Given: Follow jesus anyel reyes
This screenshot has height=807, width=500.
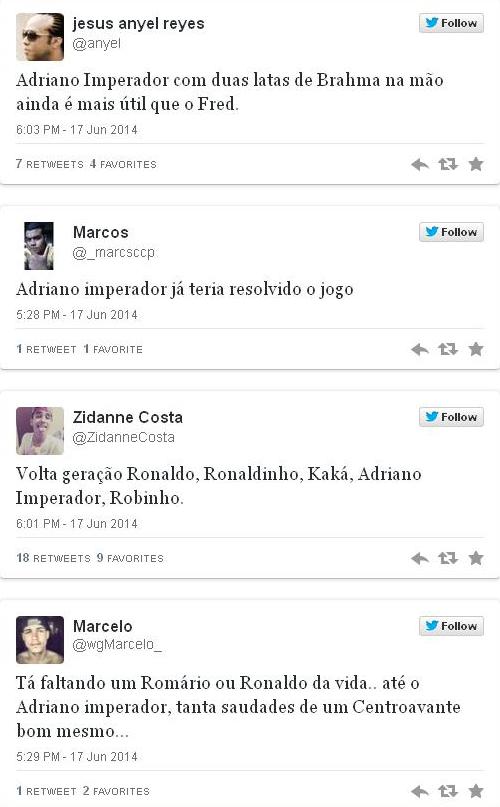Looking at the screenshot, I should click(451, 23).
